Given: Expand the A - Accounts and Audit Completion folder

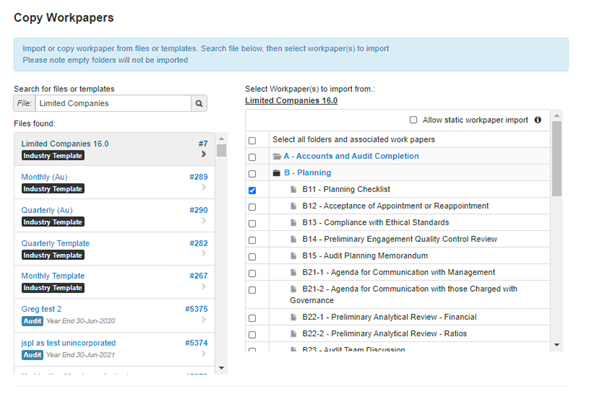Looking at the screenshot, I should [x=351, y=156].
